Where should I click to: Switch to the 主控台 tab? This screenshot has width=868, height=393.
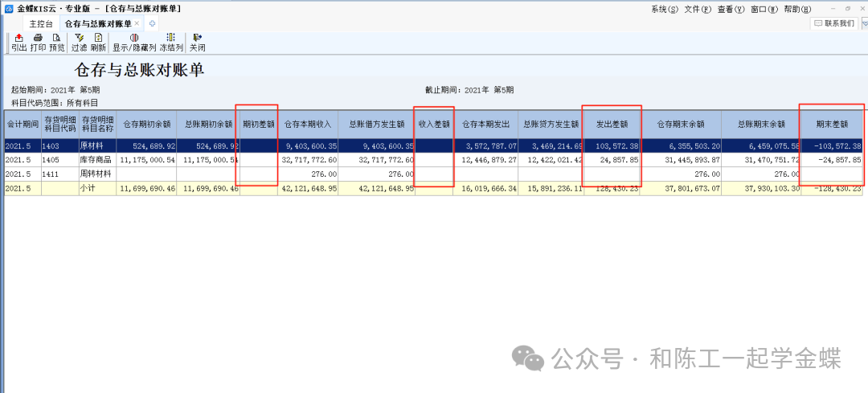click(x=41, y=23)
